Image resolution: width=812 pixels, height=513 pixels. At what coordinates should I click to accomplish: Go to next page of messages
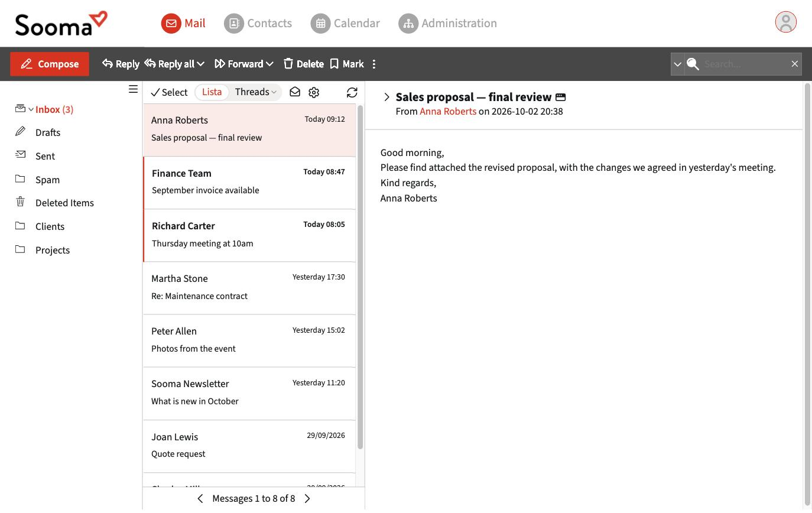tap(307, 499)
